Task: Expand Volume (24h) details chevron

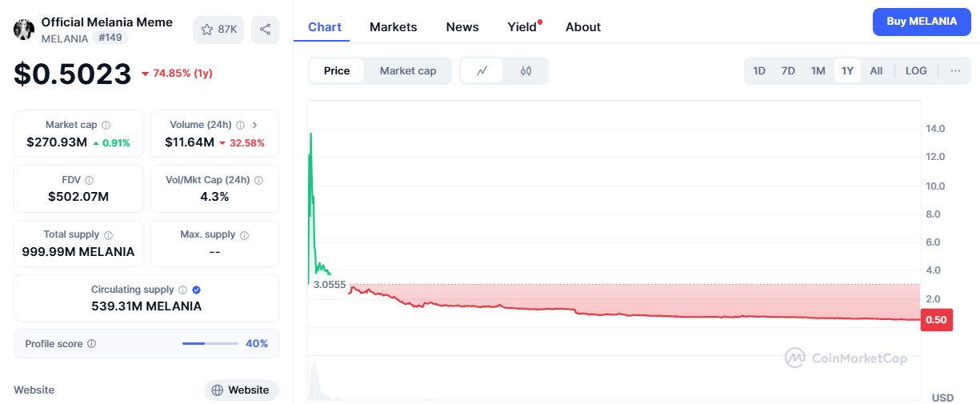Action: [254, 125]
